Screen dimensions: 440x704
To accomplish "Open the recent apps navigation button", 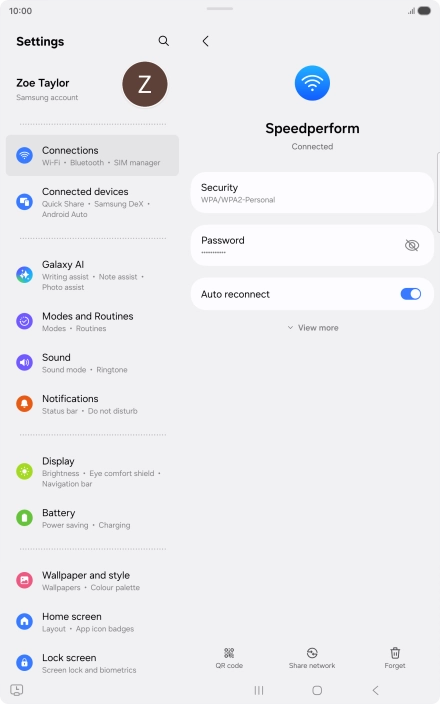I will click(259, 690).
